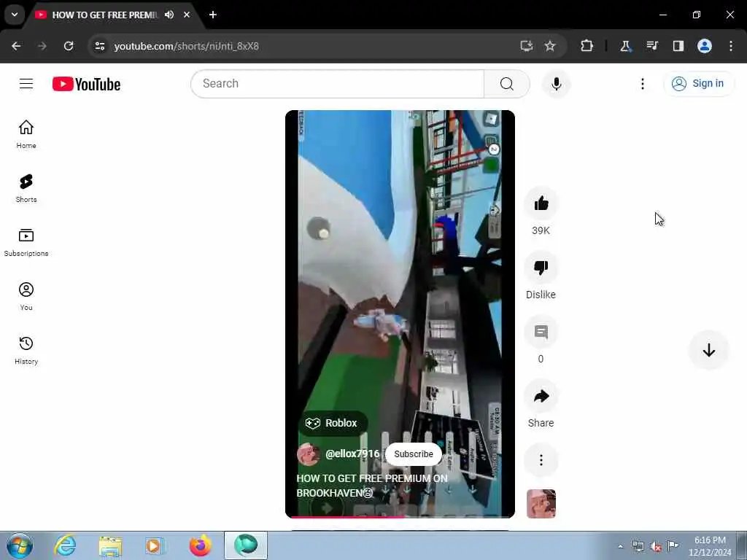
Task: Open the Extensions puzzle icon
Action: coord(587,46)
